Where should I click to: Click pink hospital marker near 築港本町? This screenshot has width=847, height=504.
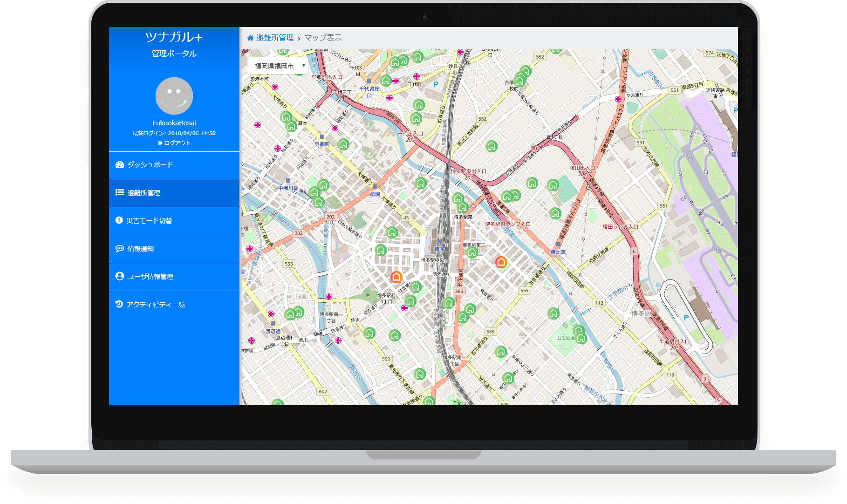275,87
